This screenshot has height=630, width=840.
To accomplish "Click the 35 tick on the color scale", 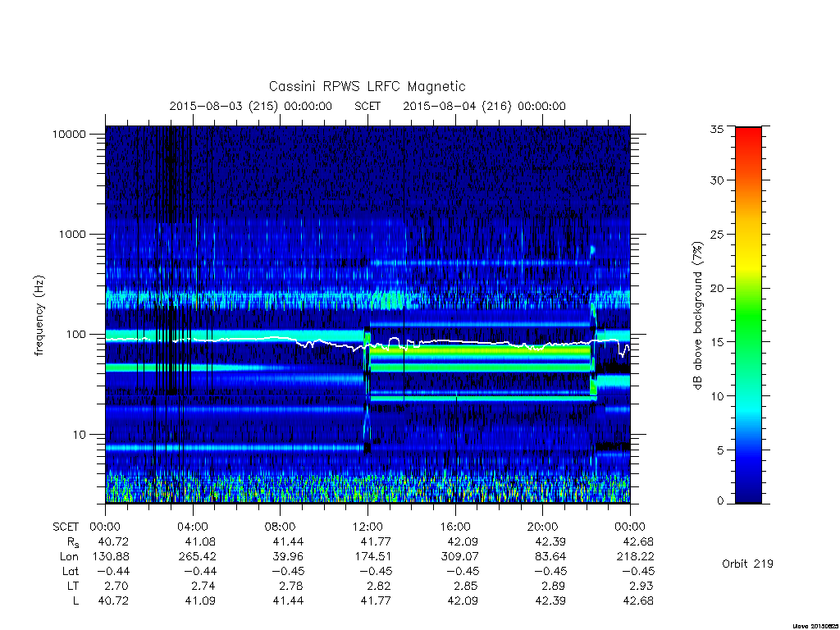I will tap(717, 129).
